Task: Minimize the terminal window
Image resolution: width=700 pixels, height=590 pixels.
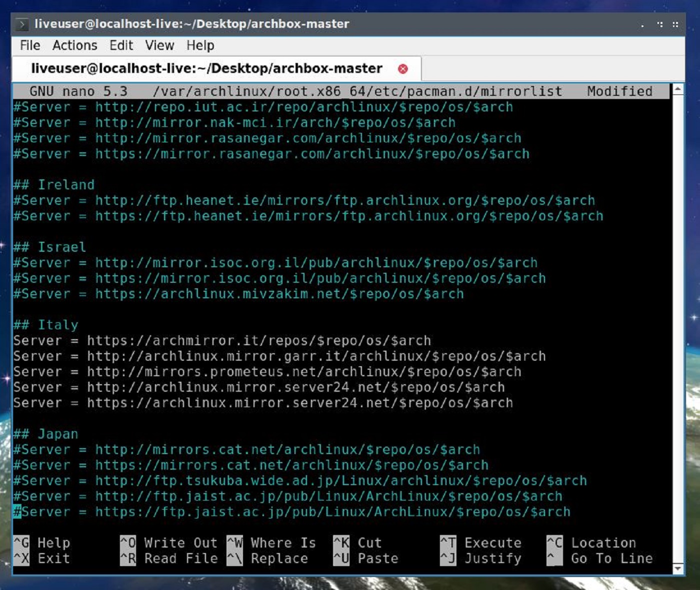Action: tap(641, 24)
